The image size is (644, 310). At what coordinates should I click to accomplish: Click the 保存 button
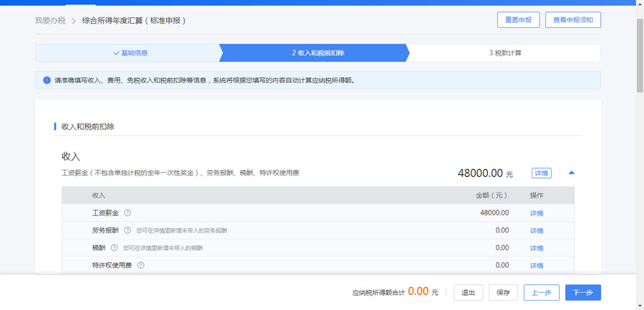click(503, 292)
